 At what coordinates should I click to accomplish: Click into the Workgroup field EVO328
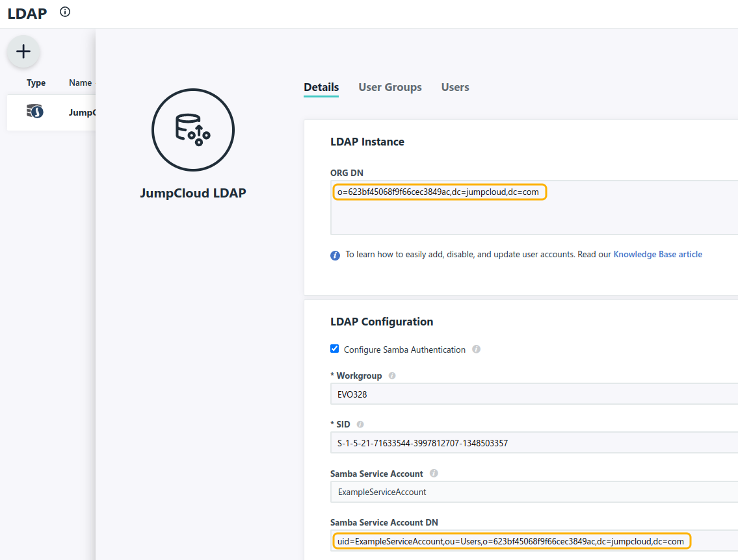(534, 394)
